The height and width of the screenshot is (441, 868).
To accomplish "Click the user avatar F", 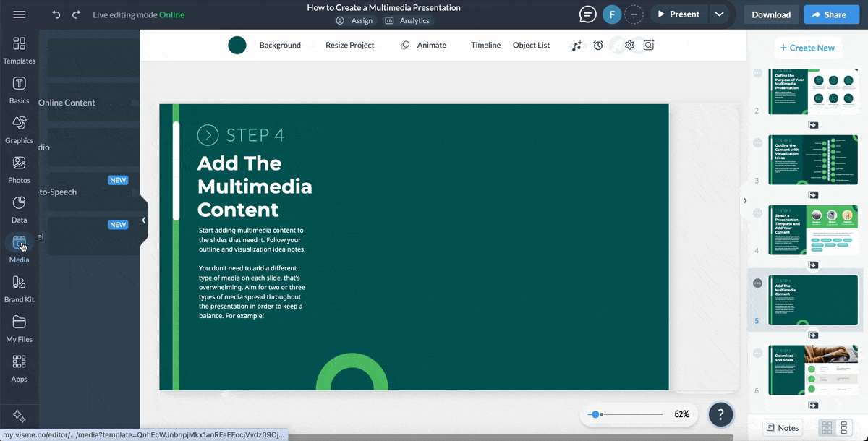I will pyautogui.click(x=612, y=14).
